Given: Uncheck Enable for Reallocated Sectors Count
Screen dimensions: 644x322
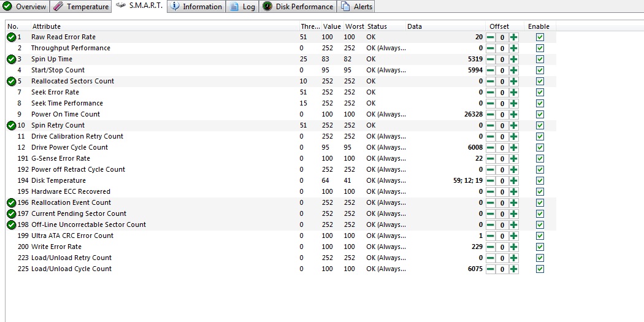Looking at the screenshot, I should (540, 82).
